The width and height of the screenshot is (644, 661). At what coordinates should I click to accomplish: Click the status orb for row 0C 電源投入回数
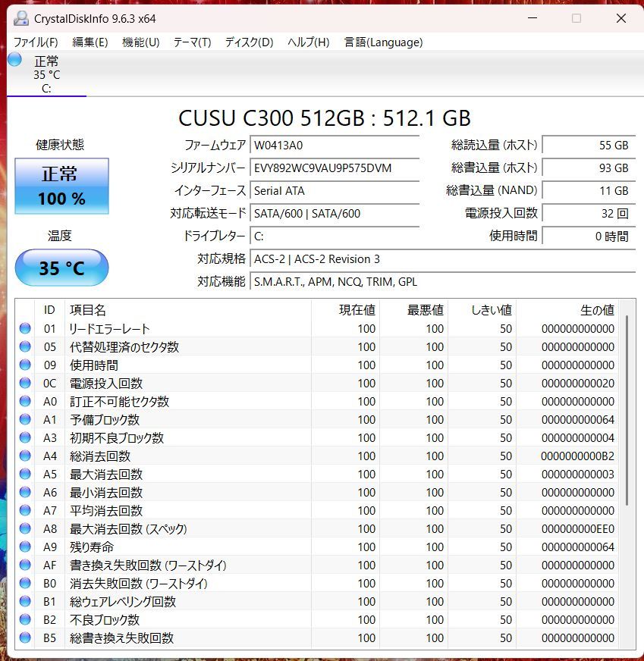click(x=25, y=383)
